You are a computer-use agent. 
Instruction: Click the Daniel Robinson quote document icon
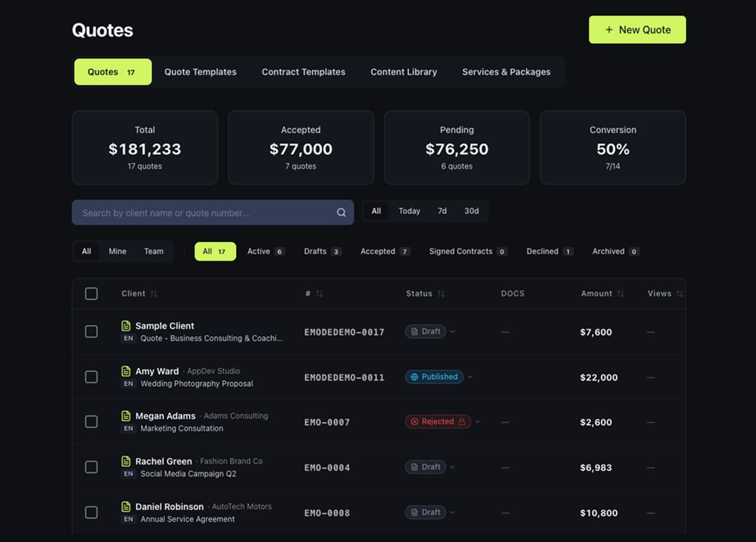tap(126, 507)
